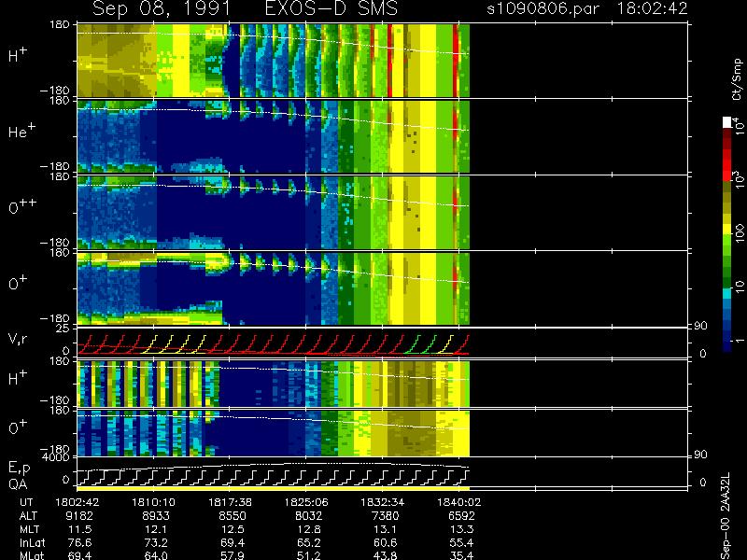Click altitude value "9182"
The height and width of the screenshot is (560, 747).
[x=80, y=515]
